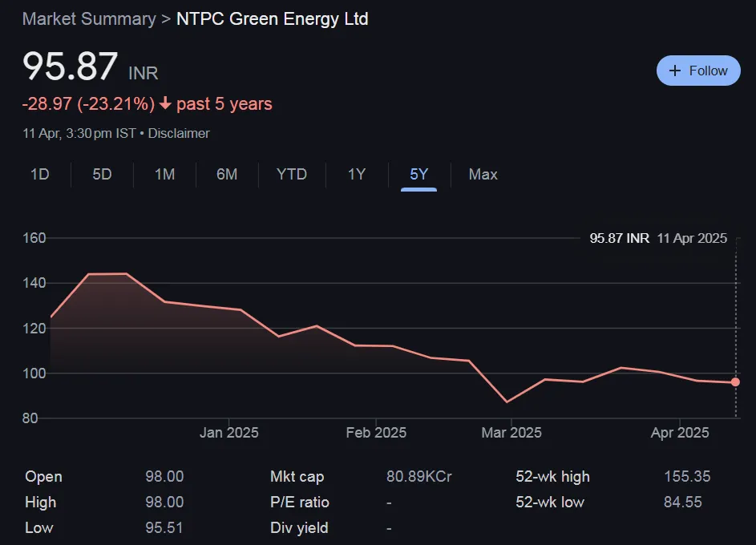Click the '11 Apr, 3:30 pm IST' timestamp
The image size is (756, 545).
[x=79, y=134]
